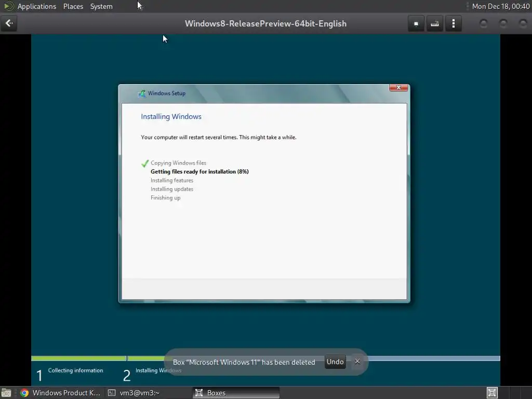The image size is (532, 399).
Task: Click the first round window control button
Action: (x=484, y=23)
